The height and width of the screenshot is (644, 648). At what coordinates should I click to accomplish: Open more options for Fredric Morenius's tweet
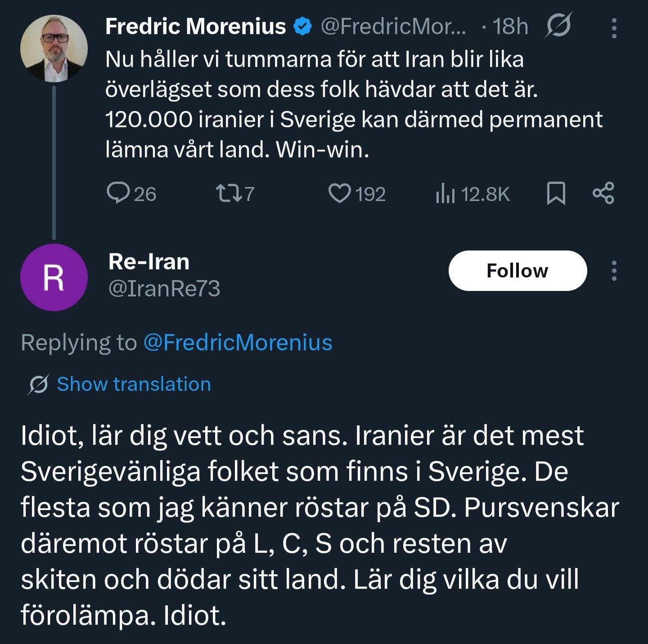614,28
